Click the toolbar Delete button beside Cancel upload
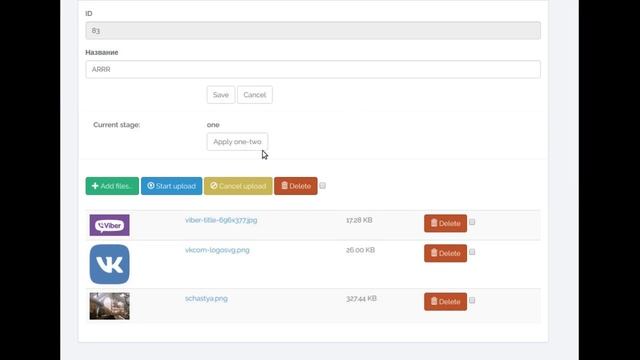Image resolution: width=640 pixels, height=360 pixels. 296,186
